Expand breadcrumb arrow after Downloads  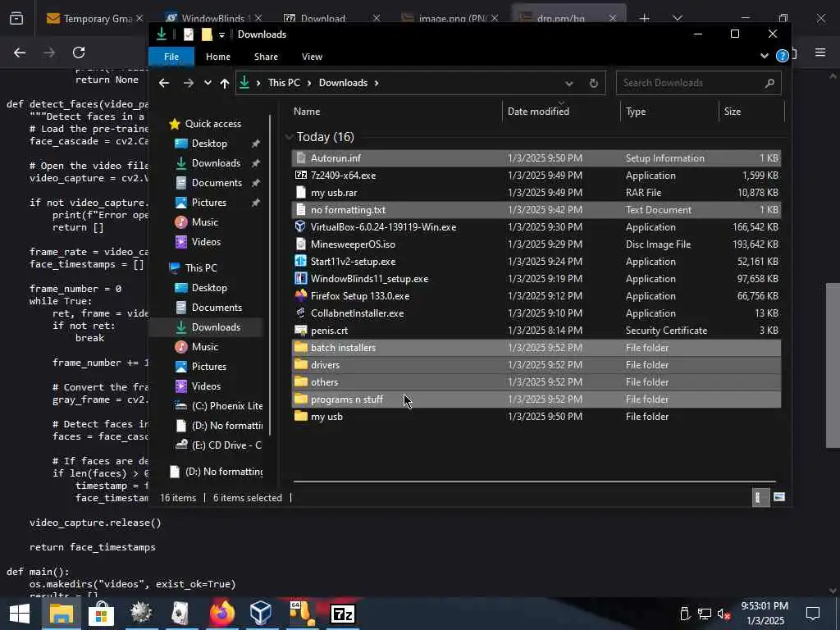[x=377, y=83]
